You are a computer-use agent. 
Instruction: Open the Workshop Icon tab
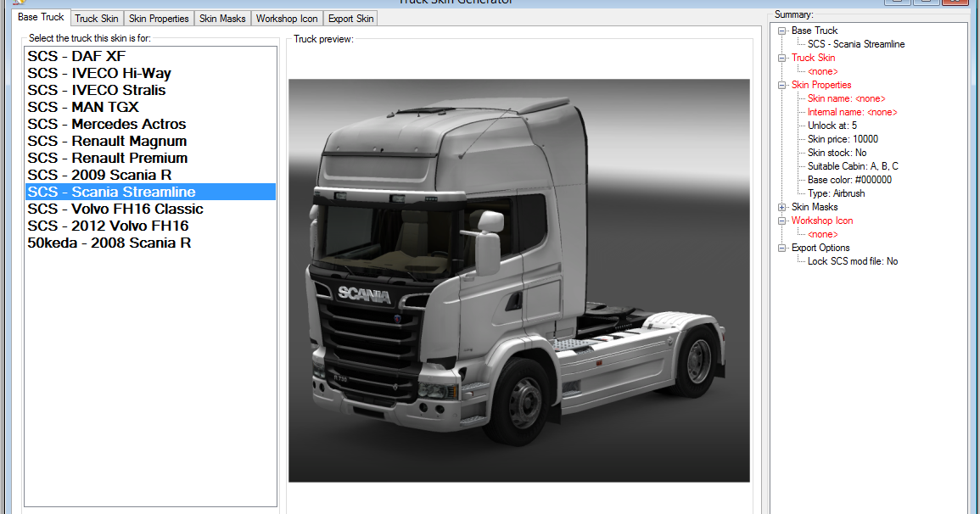coord(287,19)
